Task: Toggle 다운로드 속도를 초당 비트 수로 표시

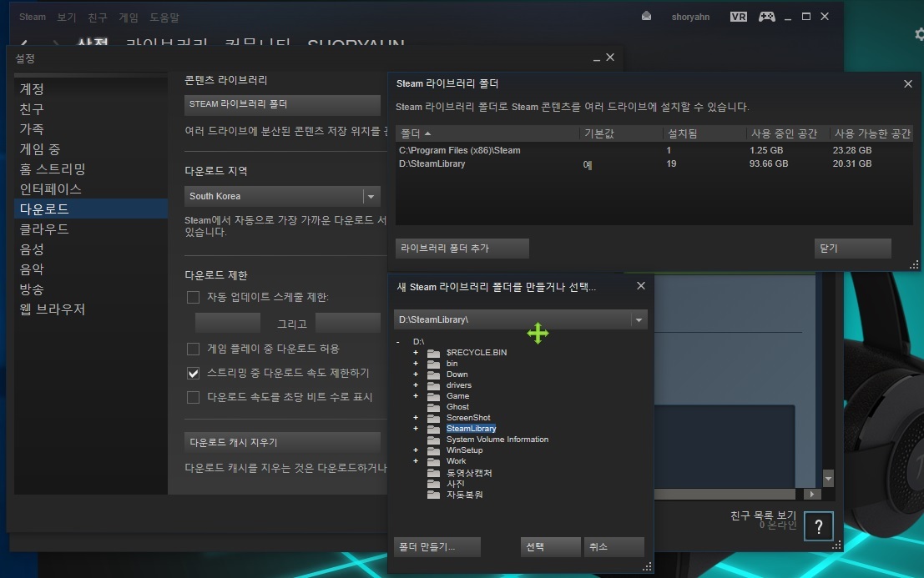Action: [x=193, y=397]
